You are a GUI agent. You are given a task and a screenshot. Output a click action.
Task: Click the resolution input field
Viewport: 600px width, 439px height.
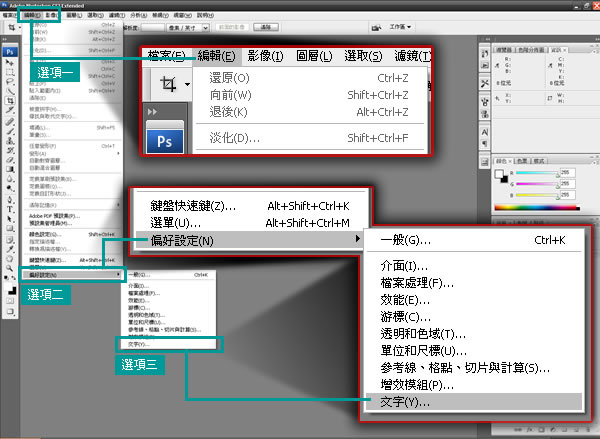click(152, 28)
